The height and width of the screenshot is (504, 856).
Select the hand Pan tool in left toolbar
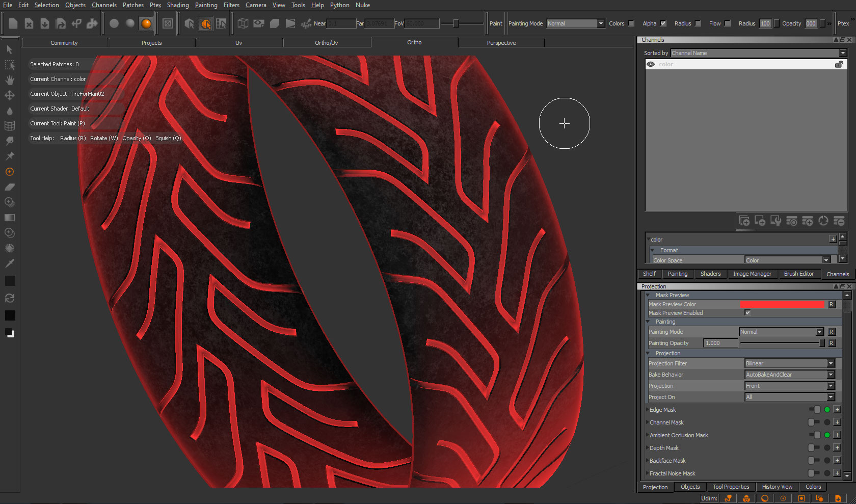coord(9,80)
